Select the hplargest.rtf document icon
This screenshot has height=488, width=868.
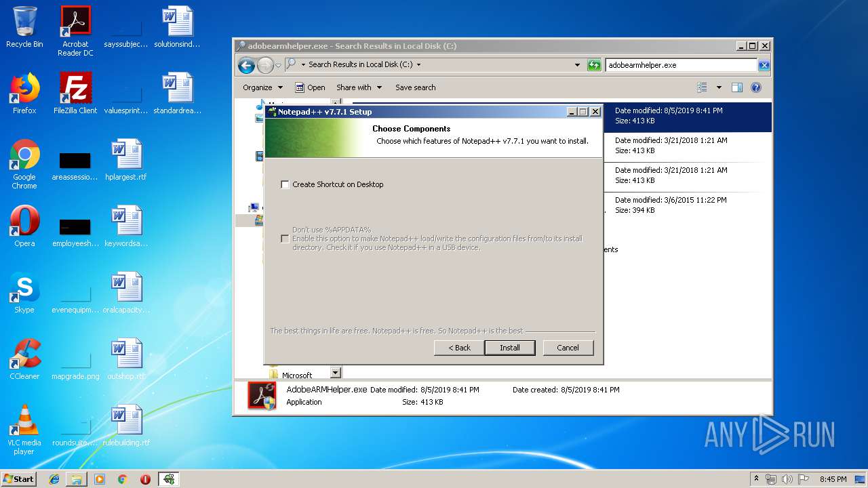click(x=126, y=160)
